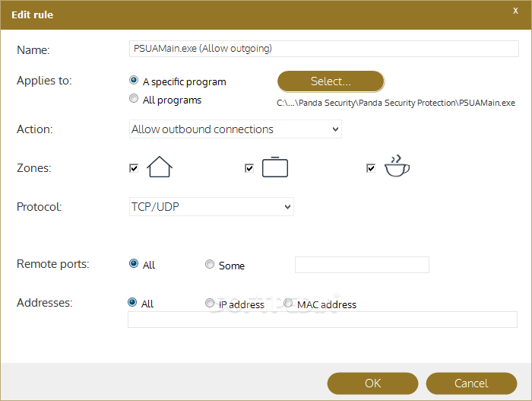Viewport: 532px width, 401px height.
Task: Click the Work zone briefcase icon
Action: click(x=275, y=167)
